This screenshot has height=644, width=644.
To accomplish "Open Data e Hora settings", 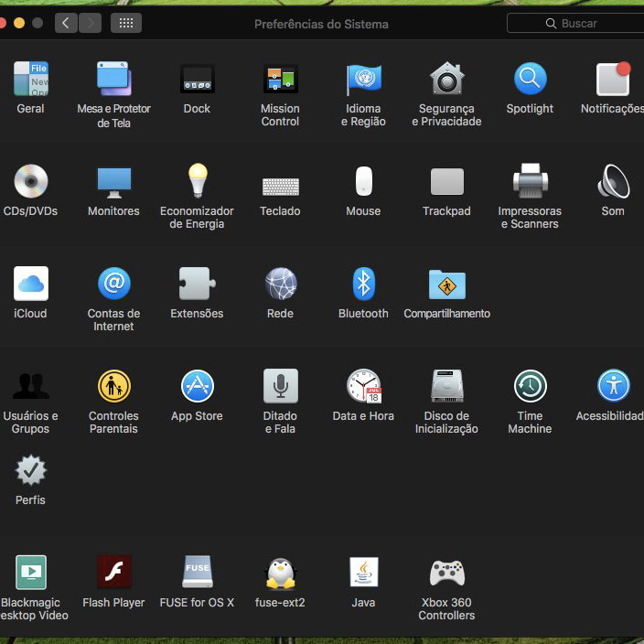I will tap(363, 387).
